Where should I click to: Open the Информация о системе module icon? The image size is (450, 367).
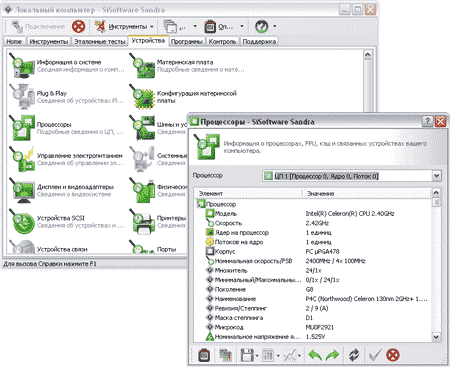coord(22,65)
